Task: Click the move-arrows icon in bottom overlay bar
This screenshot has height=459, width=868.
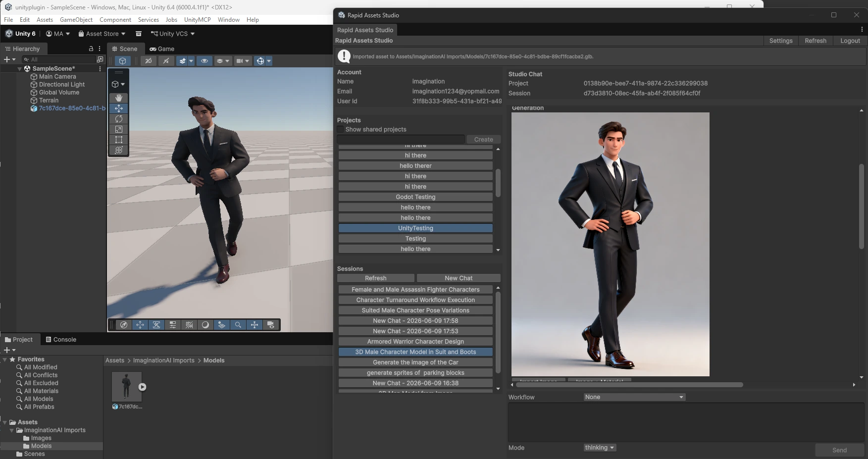Action: click(x=140, y=325)
